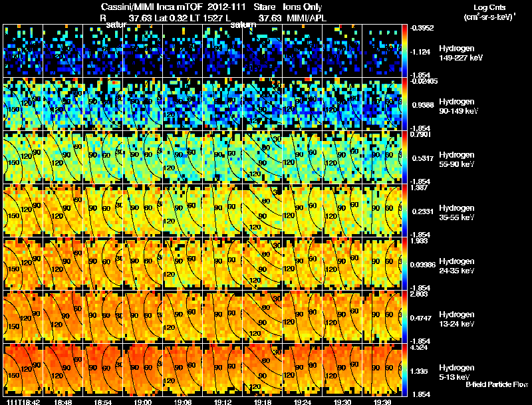Click the 0.9388 colorbar value
Image resolution: width=532 pixels, height=405 pixels.
(x=423, y=105)
